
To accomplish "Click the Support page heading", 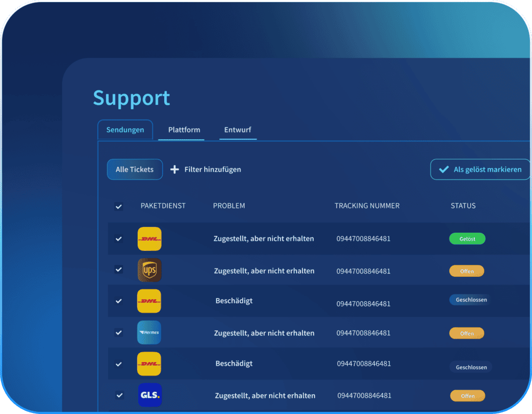I will (x=131, y=98).
